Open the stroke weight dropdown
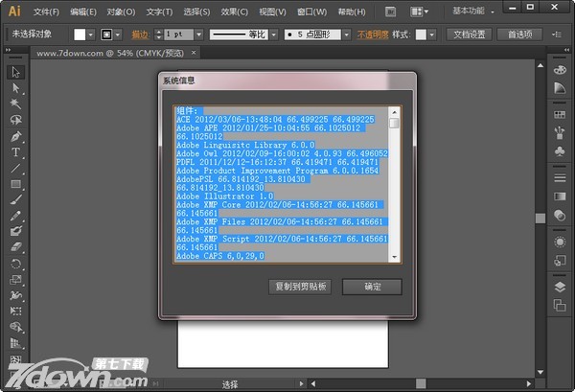The height and width of the screenshot is (392, 575). tap(198, 35)
